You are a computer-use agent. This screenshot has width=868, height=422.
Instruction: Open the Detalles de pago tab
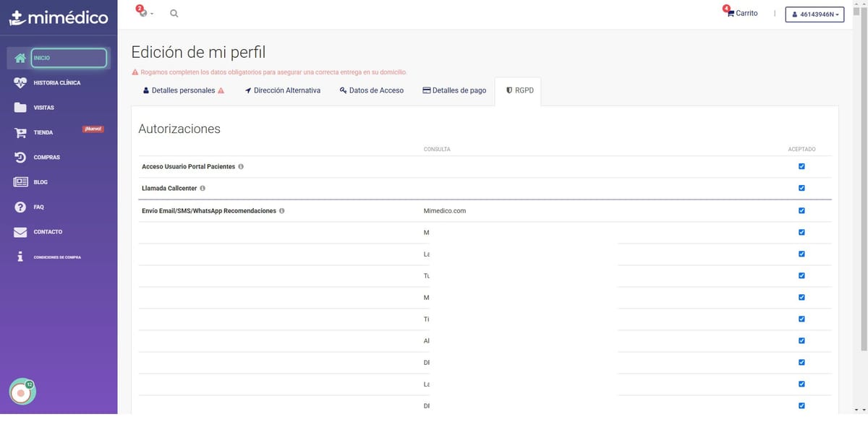pyautogui.click(x=454, y=91)
